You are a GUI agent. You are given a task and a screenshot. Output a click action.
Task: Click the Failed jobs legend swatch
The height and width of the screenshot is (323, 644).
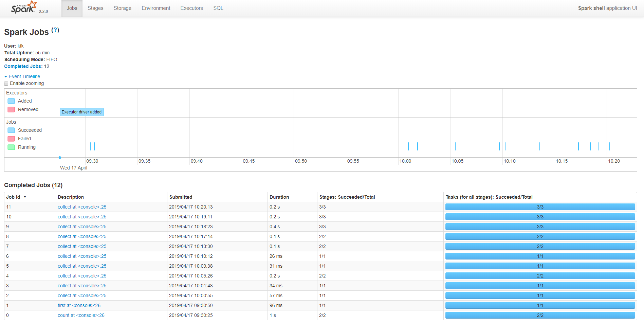(11, 139)
